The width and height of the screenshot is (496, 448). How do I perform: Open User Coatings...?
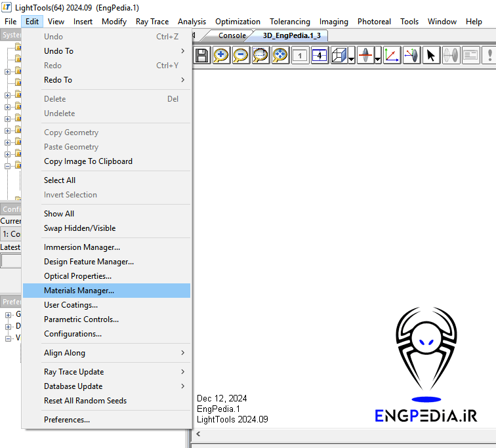106,305
